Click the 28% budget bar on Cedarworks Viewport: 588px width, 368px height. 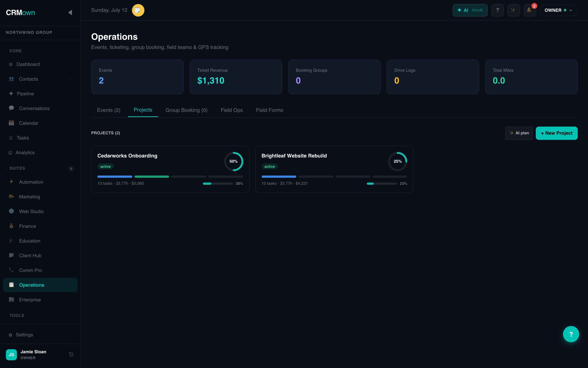tap(218, 183)
